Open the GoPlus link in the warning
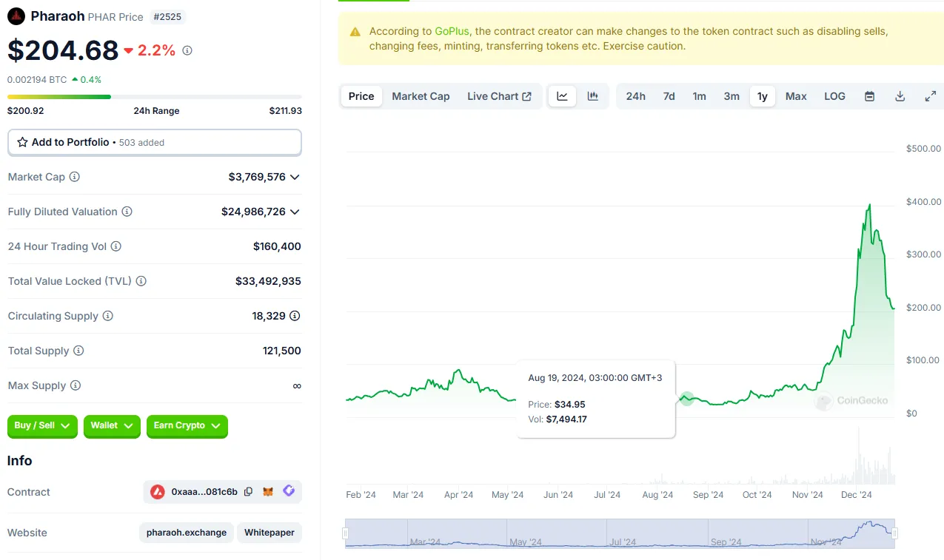Viewport: 944px width, 560px height. click(452, 31)
